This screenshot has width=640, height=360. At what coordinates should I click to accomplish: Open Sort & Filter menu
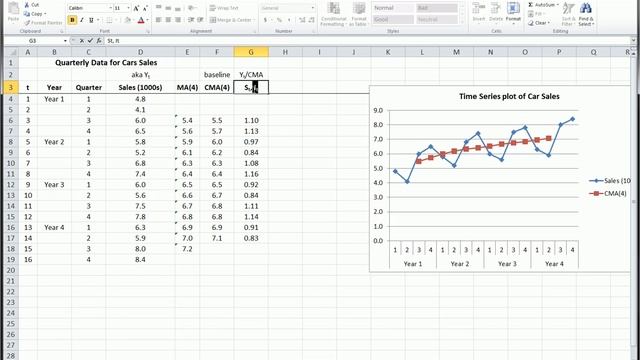[568, 13]
